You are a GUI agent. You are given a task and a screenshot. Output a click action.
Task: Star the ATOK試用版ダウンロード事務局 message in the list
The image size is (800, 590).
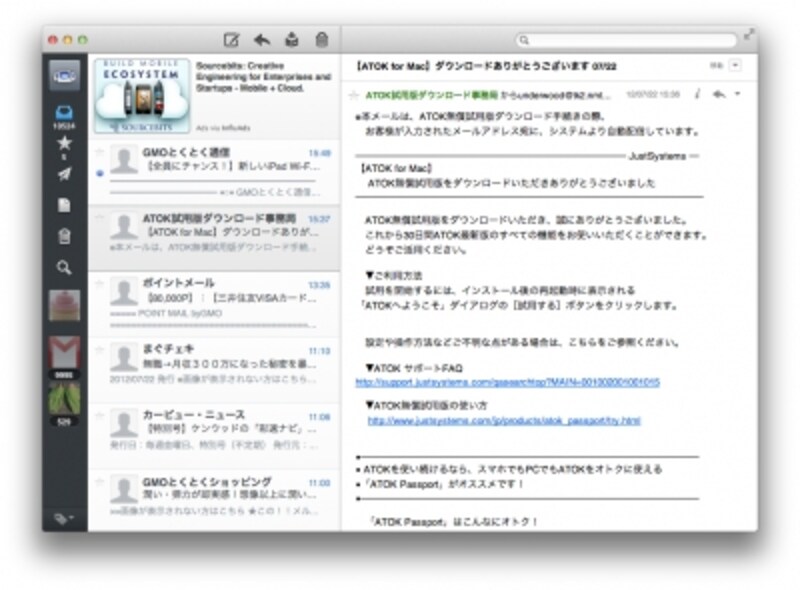coord(100,218)
